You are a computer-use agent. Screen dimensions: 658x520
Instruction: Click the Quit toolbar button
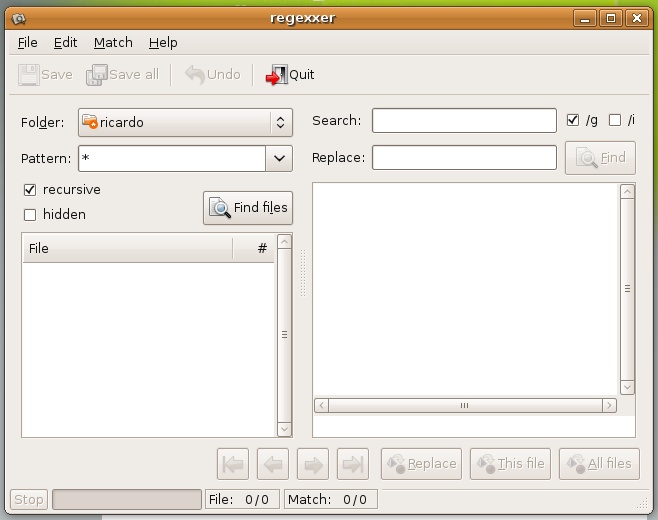click(290, 75)
